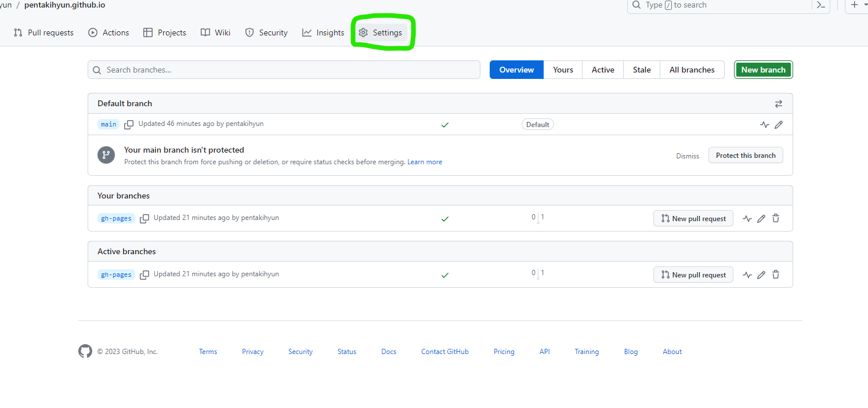
Task: Focus the Search branches field
Action: (284, 70)
